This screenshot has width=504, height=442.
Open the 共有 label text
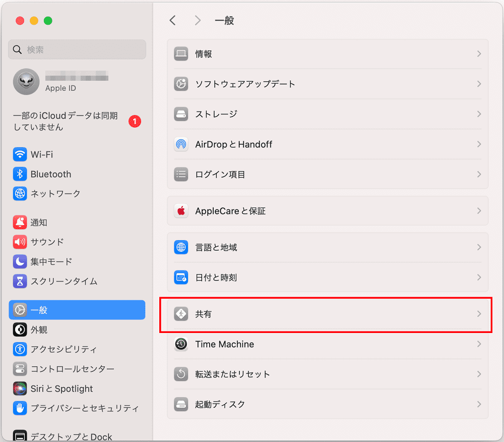pyautogui.click(x=204, y=314)
